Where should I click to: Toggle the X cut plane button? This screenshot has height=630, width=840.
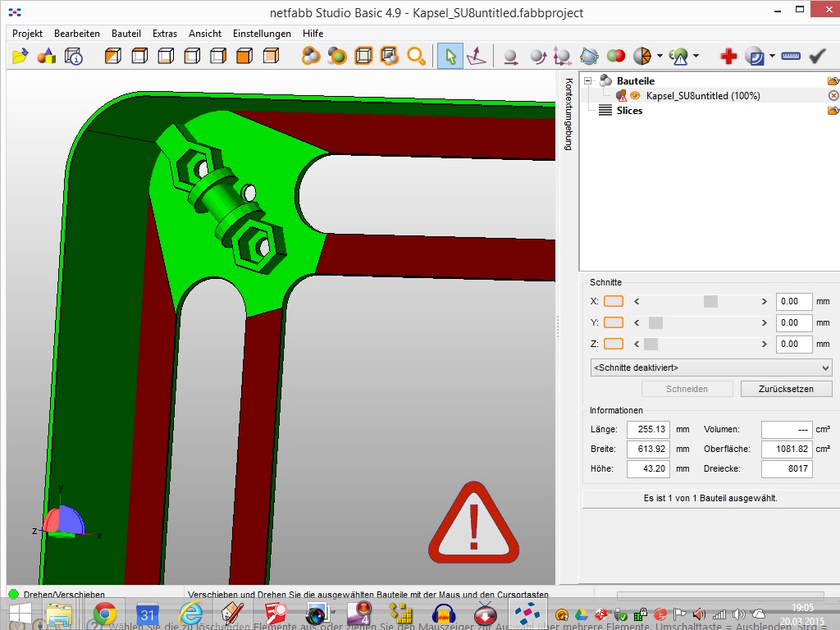pyautogui.click(x=613, y=301)
